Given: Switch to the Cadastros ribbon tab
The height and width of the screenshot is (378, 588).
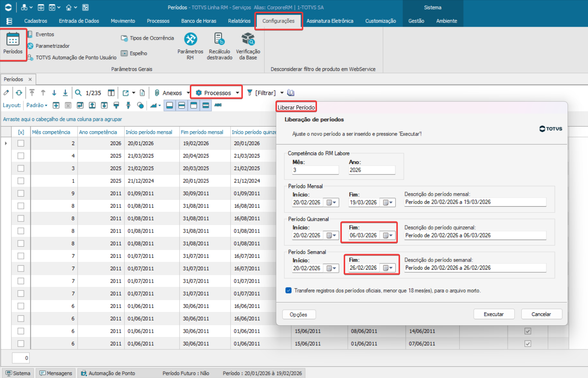Looking at the screenshot, I should [36, 21].
